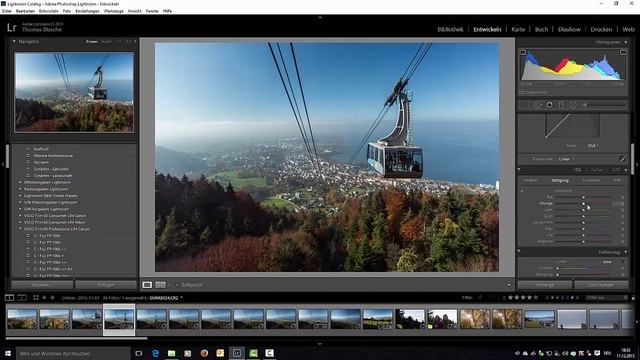Collapse the right panel group arrow
The image size is (640, 360).
[x=637, y=164]
